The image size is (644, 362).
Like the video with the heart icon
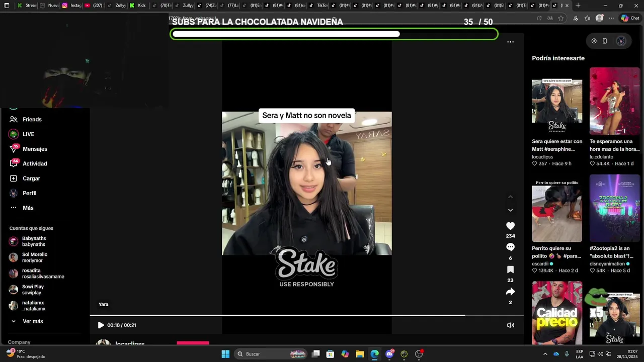(510, 226)
